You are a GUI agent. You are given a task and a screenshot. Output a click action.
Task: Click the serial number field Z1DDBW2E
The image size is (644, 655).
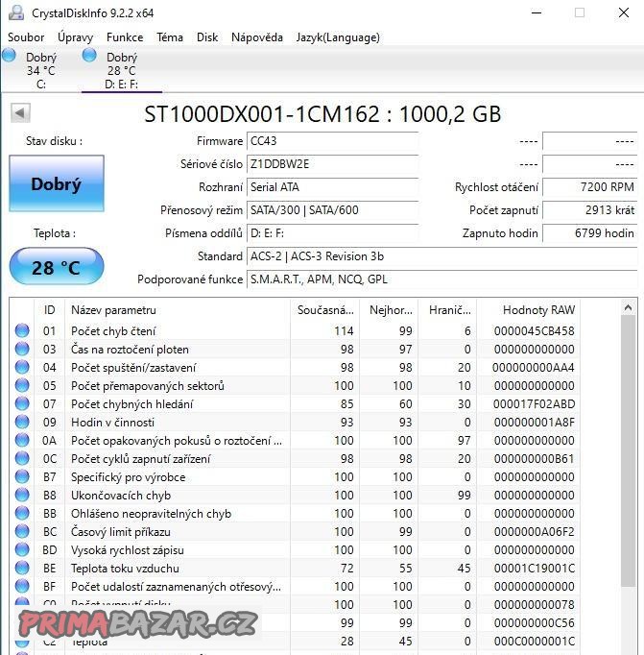click(332, 164)
